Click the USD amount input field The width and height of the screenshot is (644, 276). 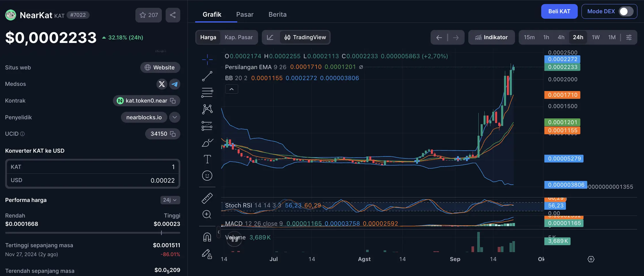coord(93,180)
